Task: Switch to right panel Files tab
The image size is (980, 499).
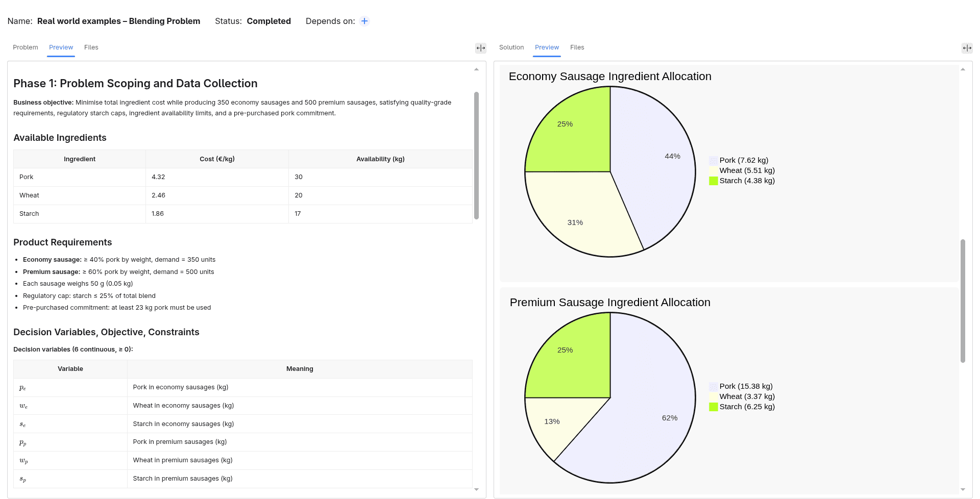Action: [x=577, y=47]
